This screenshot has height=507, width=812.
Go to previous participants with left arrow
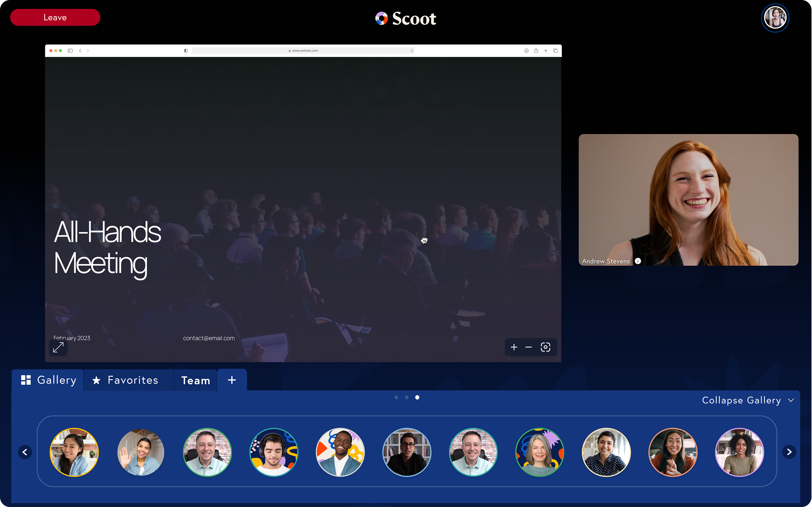coord(25,452)
